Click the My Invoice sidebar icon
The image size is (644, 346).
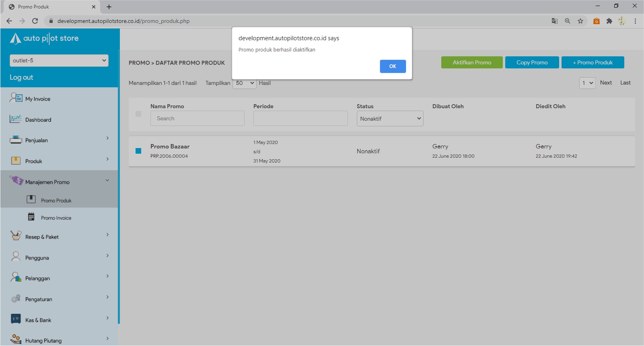click(16, 98)
